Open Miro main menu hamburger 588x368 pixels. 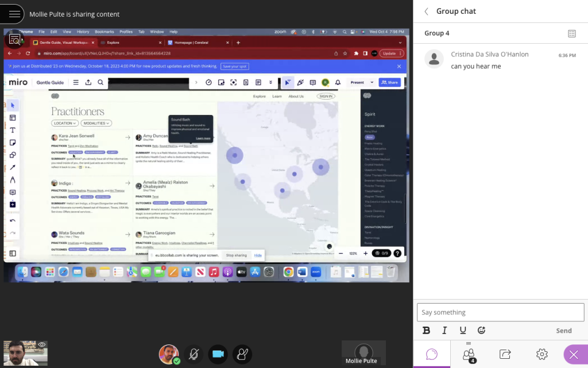coord(76,82)
